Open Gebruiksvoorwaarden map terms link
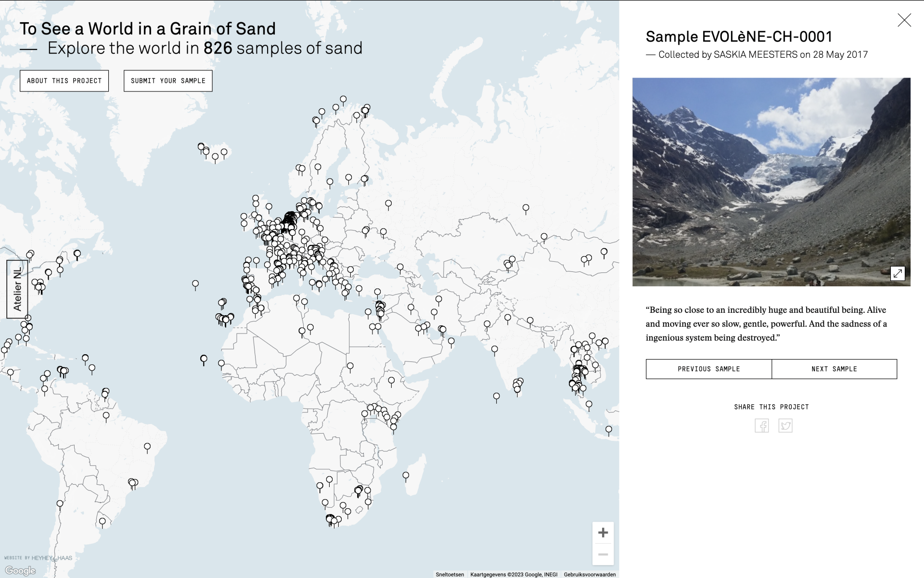The height and width of the screenshot is (578, 924). pos(590,575)
